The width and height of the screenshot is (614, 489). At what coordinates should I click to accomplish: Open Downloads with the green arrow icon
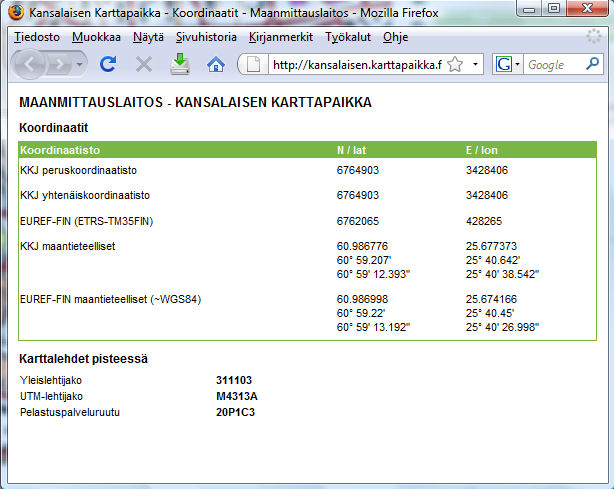180,64
